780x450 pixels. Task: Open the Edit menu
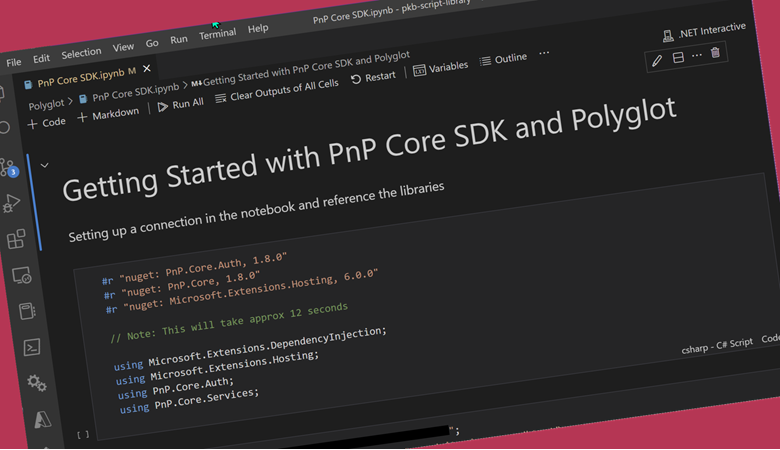pos(41,59)
